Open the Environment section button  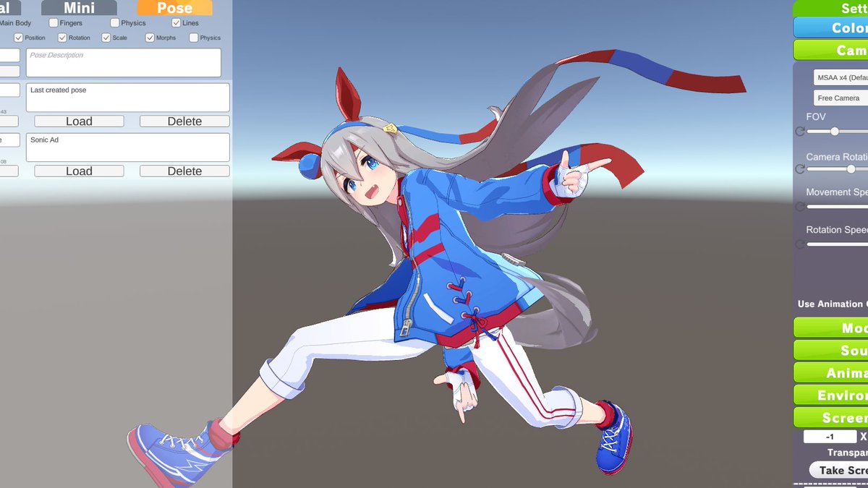[x=831, y=395]
